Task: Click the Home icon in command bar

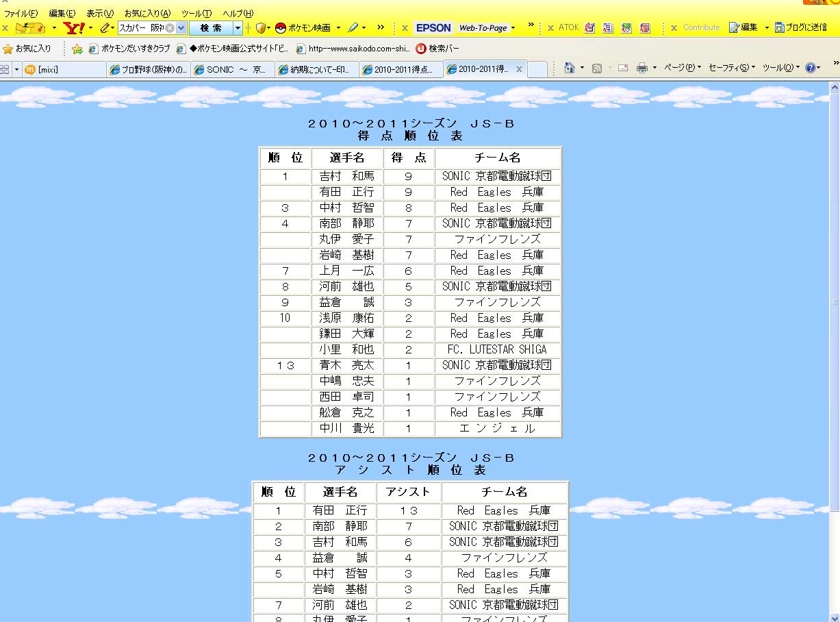Action: coord(569,68)
